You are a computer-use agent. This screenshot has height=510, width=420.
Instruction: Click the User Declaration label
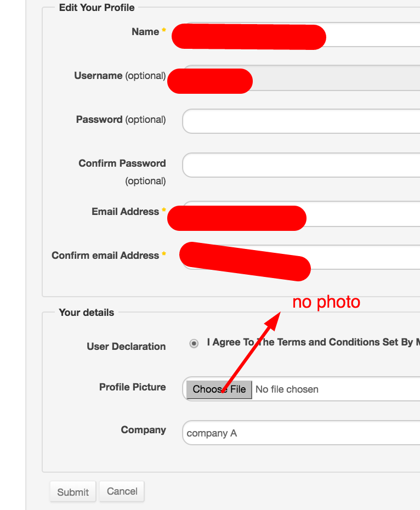coord(126,347)
